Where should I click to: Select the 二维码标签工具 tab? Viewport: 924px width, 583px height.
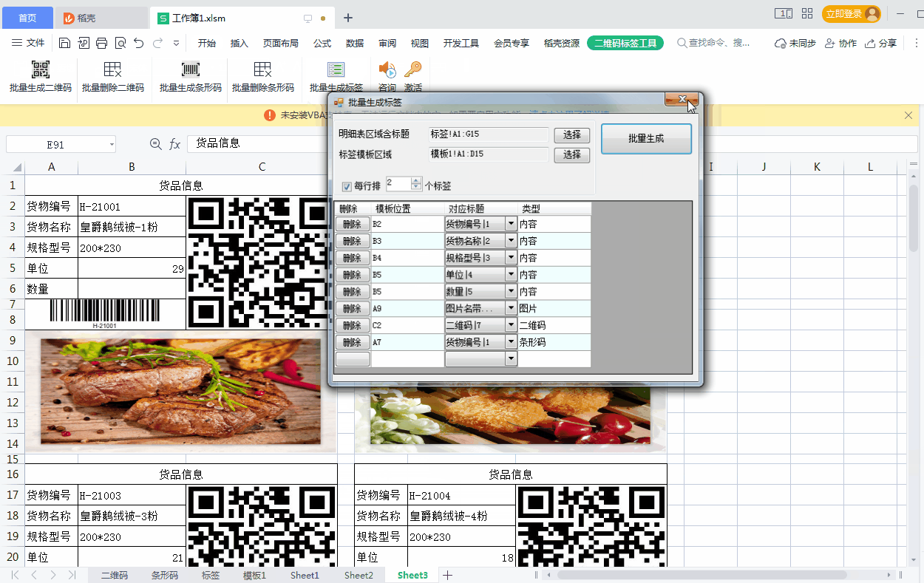pos(625,44)
